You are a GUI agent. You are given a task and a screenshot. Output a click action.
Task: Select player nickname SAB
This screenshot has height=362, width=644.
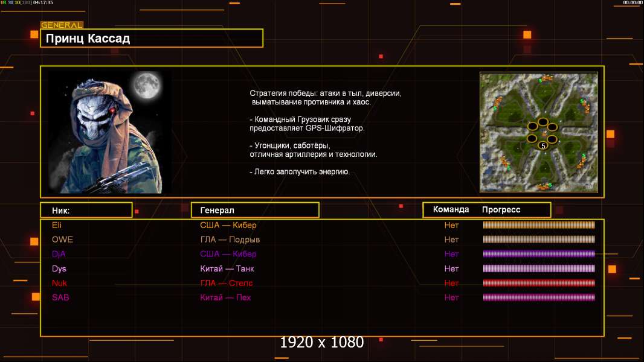coord(60,297)
